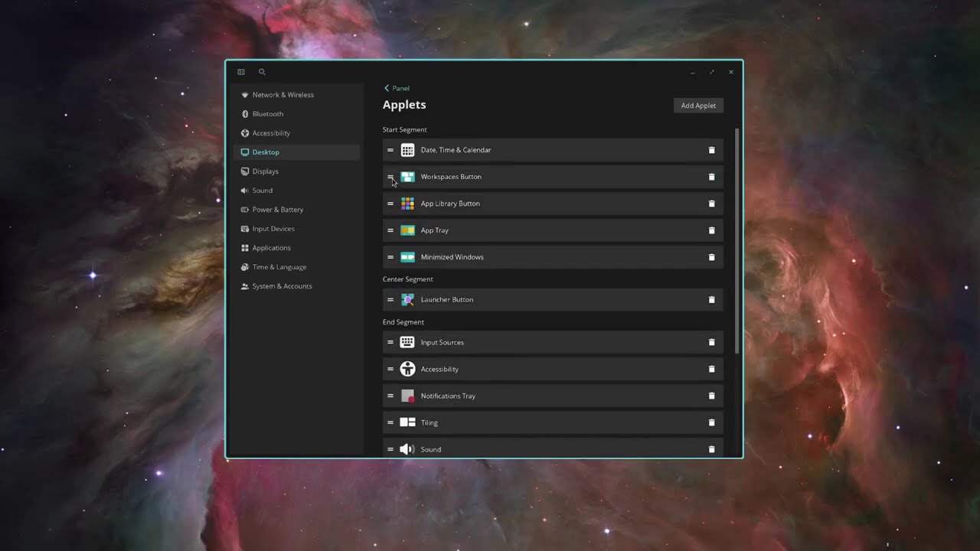Screen dimensions: 980x551
Task: Delete the Date, Time & Calendar applet
Action: coord(711,150)
